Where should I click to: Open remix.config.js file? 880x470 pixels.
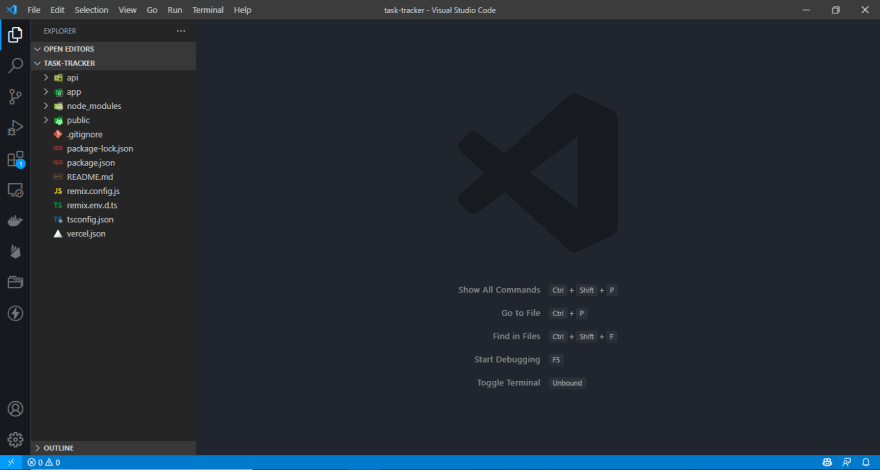click(x=113, y=191)
